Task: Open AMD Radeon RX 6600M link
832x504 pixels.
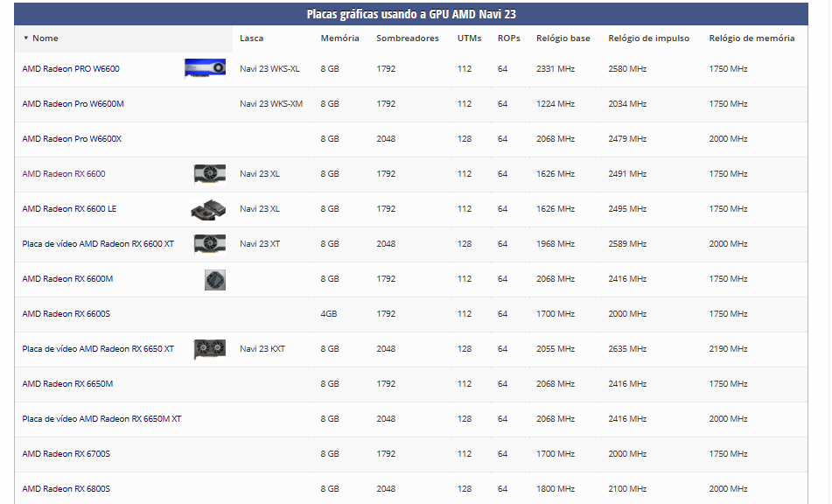Action: point(67,278)
